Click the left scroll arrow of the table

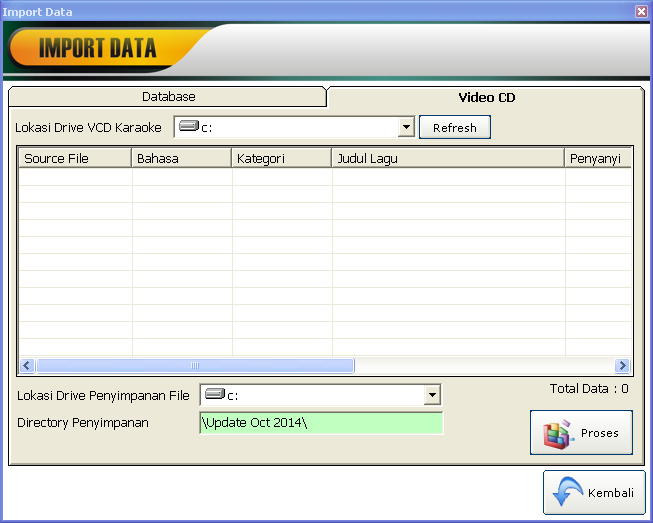point(27,366)
